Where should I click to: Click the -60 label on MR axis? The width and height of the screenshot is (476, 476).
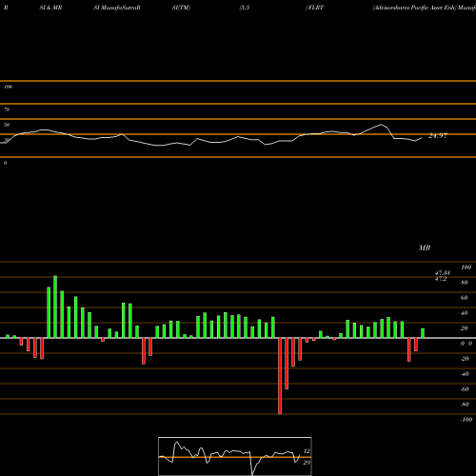tap(465, 389)
